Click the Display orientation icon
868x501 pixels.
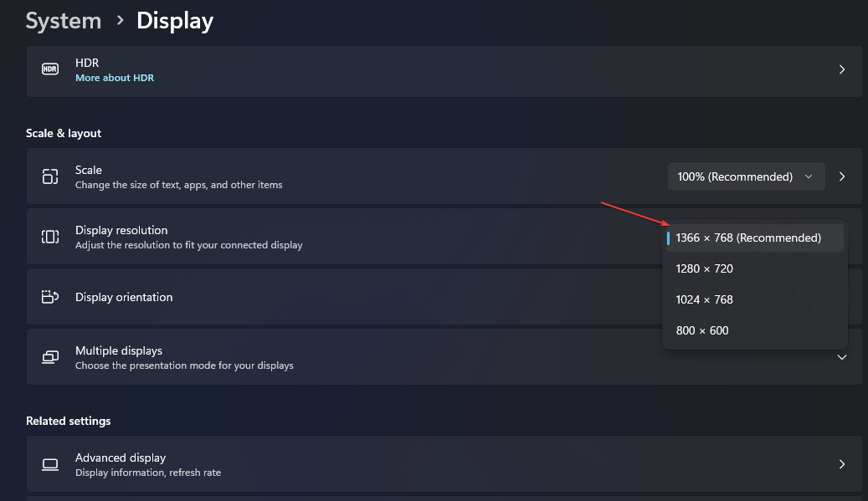click(50, 297)
